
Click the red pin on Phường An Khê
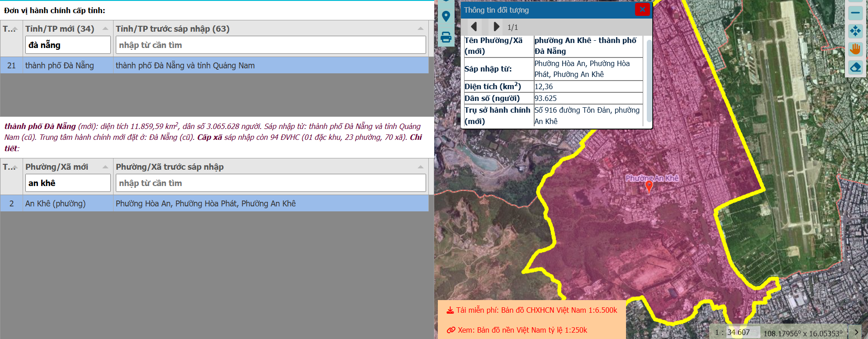point(649,186)
